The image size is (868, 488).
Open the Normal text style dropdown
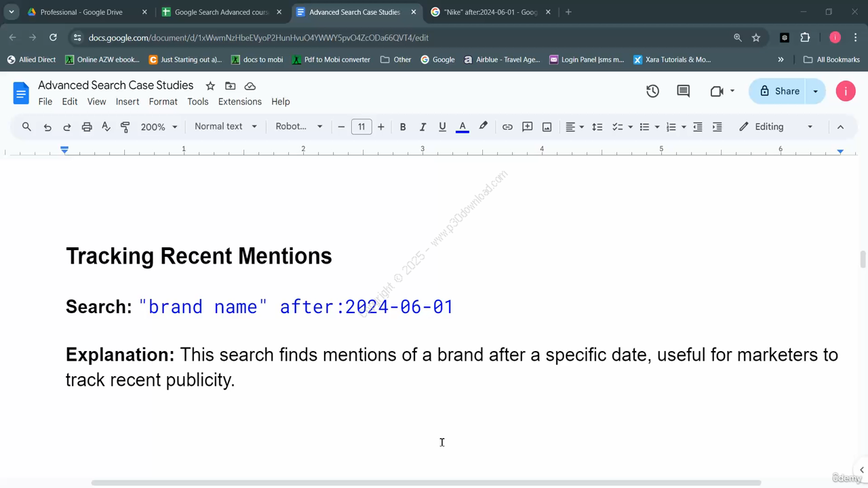click(226, 127)
